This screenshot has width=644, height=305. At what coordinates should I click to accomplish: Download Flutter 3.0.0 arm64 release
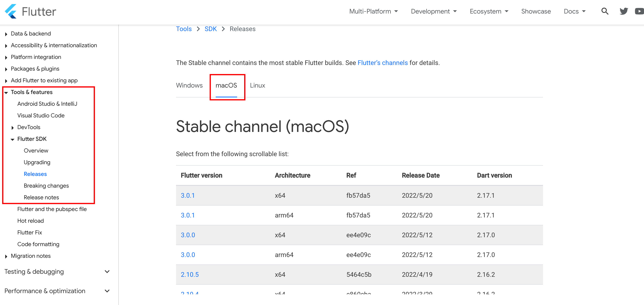tap(188, 255)
